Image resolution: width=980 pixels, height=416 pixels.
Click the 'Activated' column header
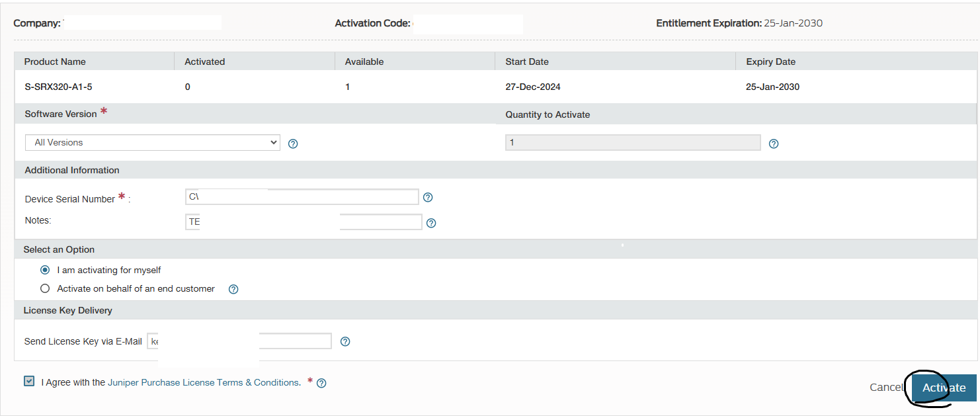[x=205, y=62]
